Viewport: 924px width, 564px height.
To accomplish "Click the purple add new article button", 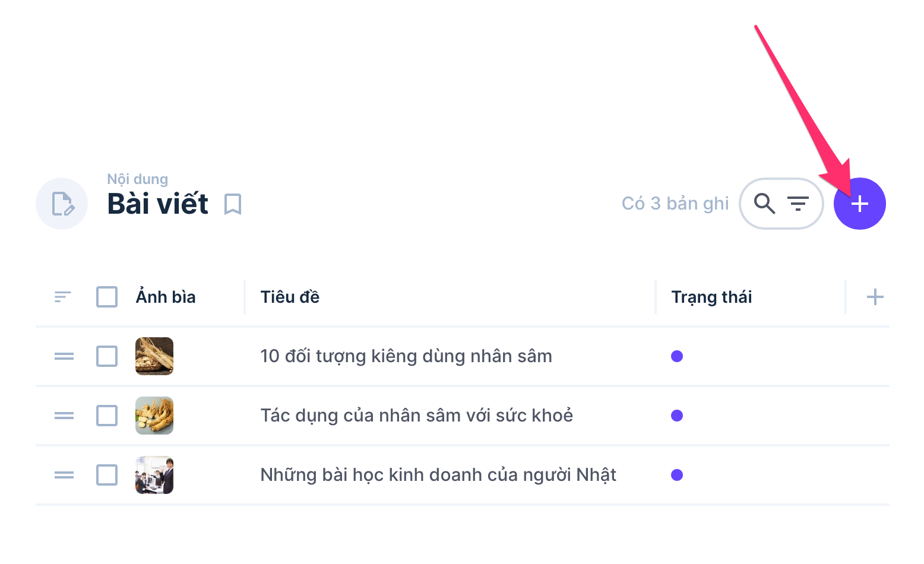I will click(859, 204).
